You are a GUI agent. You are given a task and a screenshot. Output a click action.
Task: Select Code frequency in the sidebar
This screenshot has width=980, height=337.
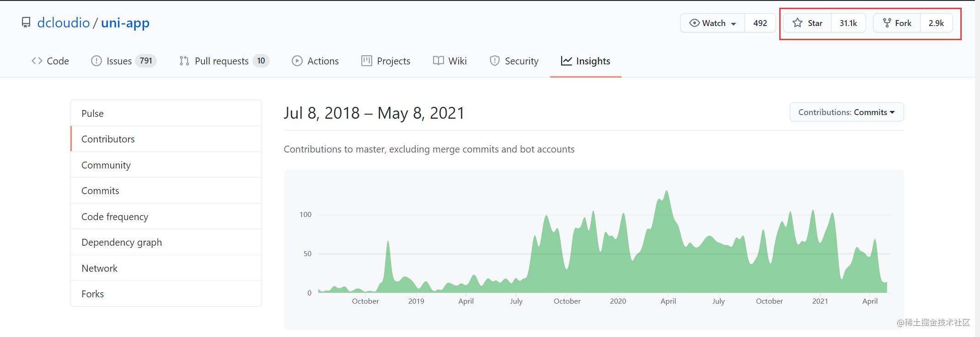(x=115, y=216)
